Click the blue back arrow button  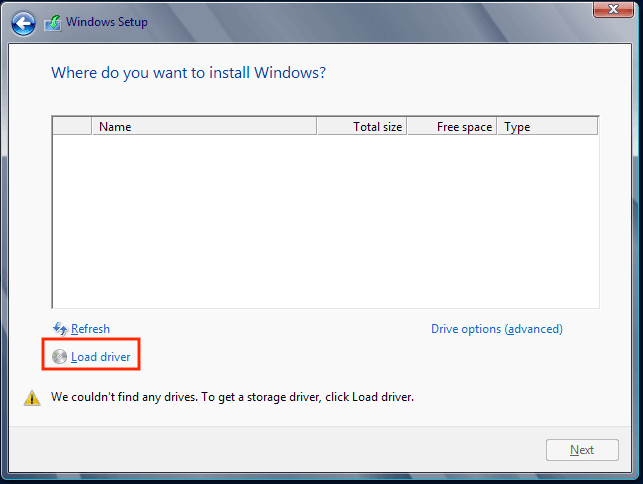point(24,22)
